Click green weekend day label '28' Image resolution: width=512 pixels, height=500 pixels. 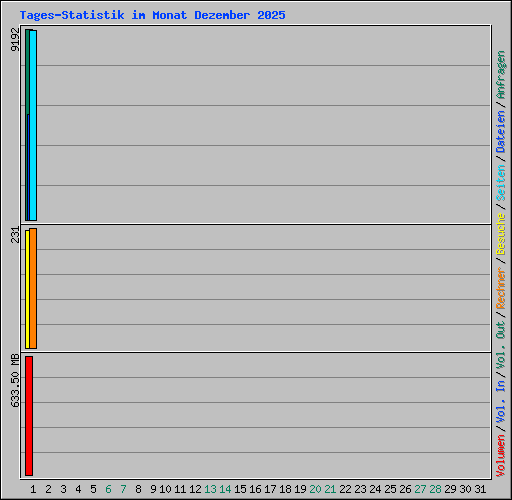435,489
